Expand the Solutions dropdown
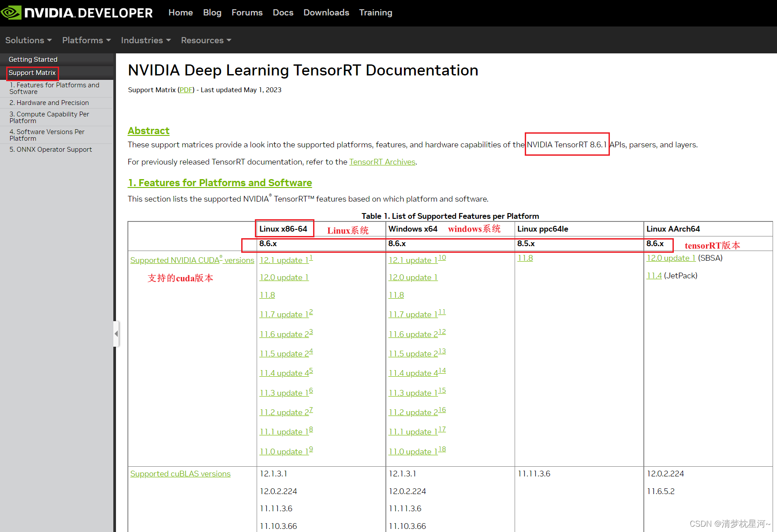Viewport: 777px width, 532px height. 28,40
